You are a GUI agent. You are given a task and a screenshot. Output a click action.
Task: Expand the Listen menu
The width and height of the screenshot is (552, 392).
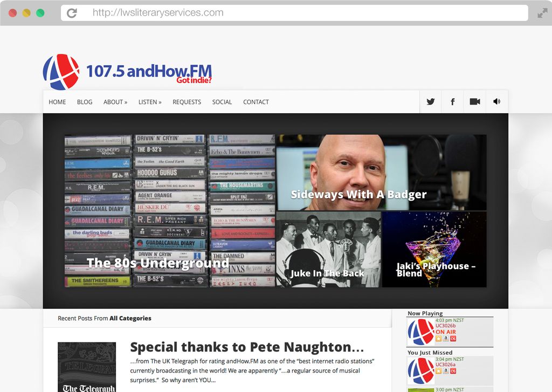[150, 102]
